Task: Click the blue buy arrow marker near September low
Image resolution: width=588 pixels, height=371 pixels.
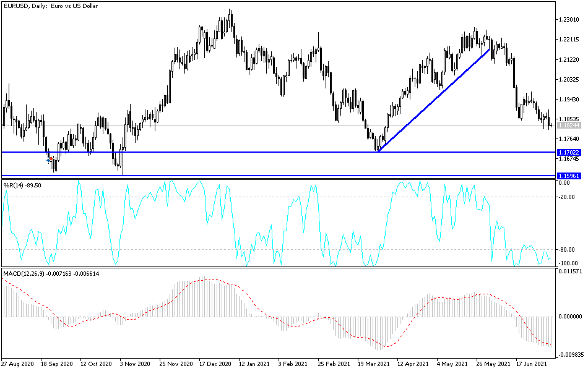Action: coord(48,161)
